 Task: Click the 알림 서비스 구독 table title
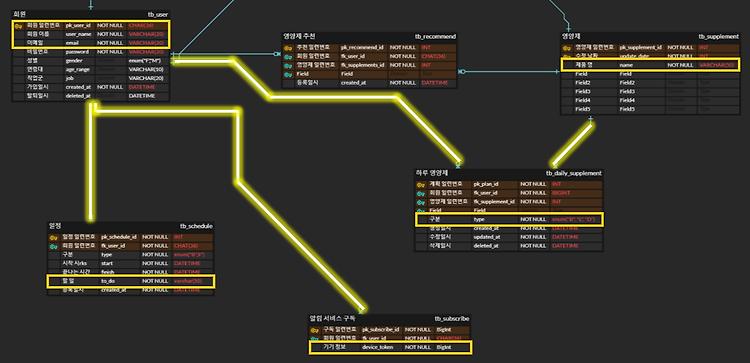point(332,319)
